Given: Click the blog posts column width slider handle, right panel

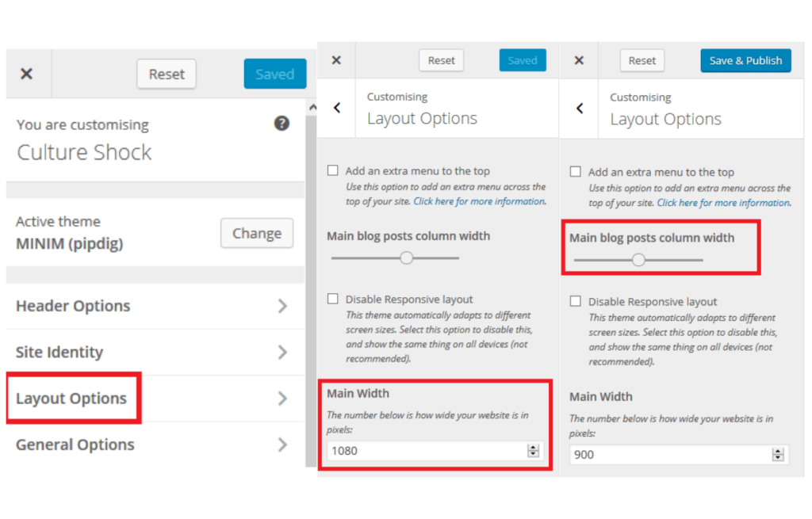Looking at the screenshot, I should point(638,260).
